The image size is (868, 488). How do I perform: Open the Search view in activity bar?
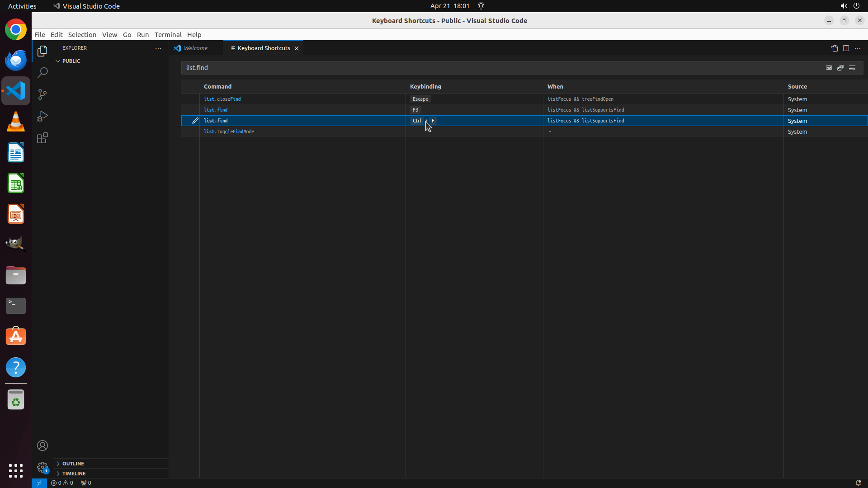pyautogui.click(x=42, y=73)
